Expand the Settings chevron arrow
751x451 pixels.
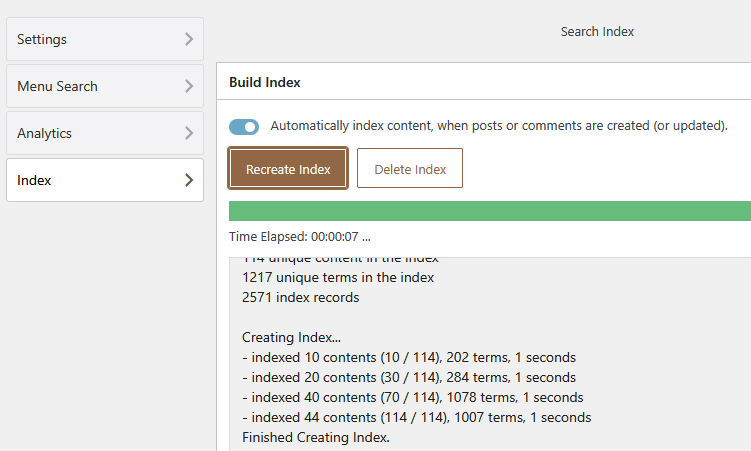click(x=189, y=39)
